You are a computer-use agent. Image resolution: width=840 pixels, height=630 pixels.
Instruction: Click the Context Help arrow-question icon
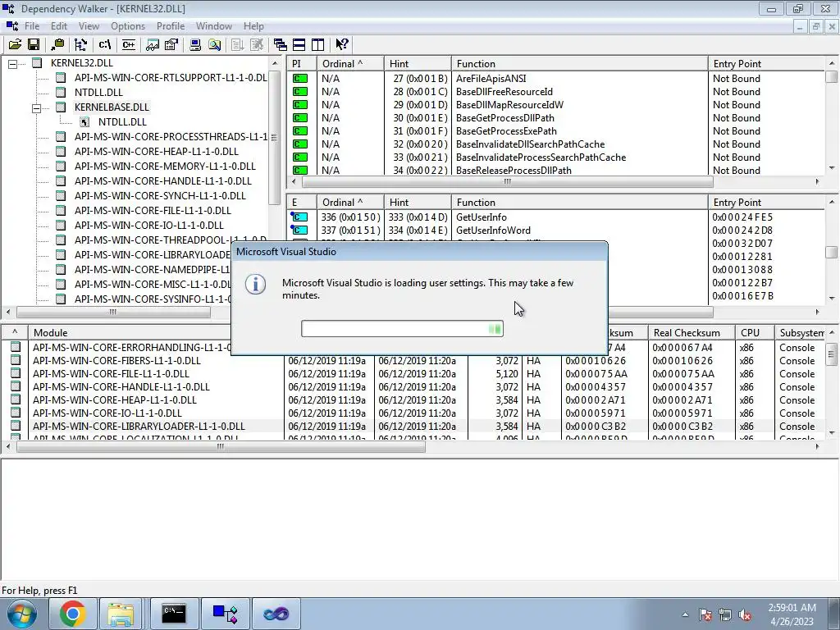click(x=342, y=44)
